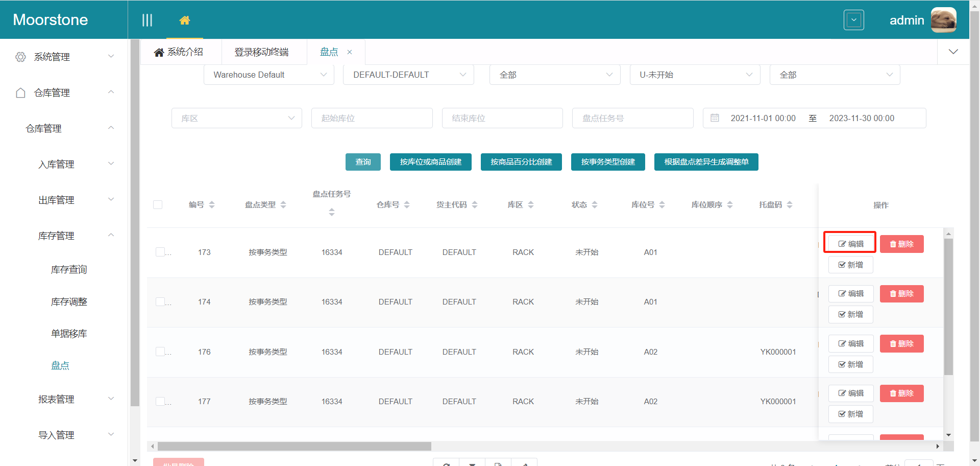Click the 盘点任务号 input field

(632, 118)
